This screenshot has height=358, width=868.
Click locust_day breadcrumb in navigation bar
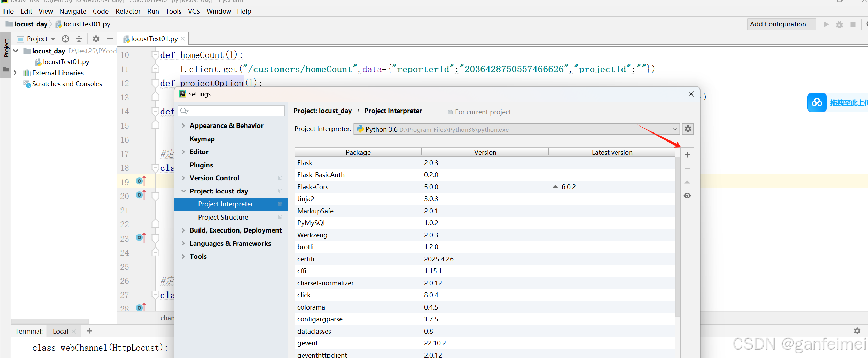27,24
